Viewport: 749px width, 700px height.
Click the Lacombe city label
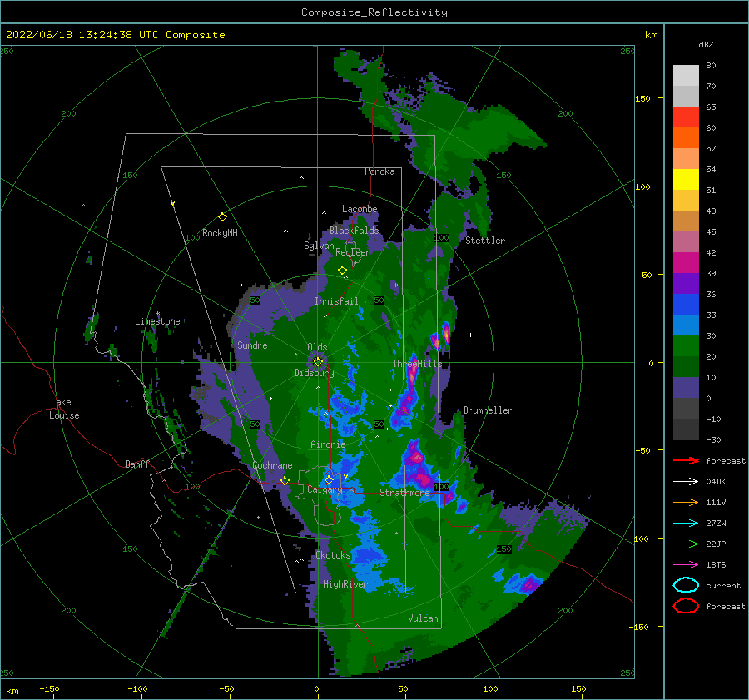click(x=360, y=209)
